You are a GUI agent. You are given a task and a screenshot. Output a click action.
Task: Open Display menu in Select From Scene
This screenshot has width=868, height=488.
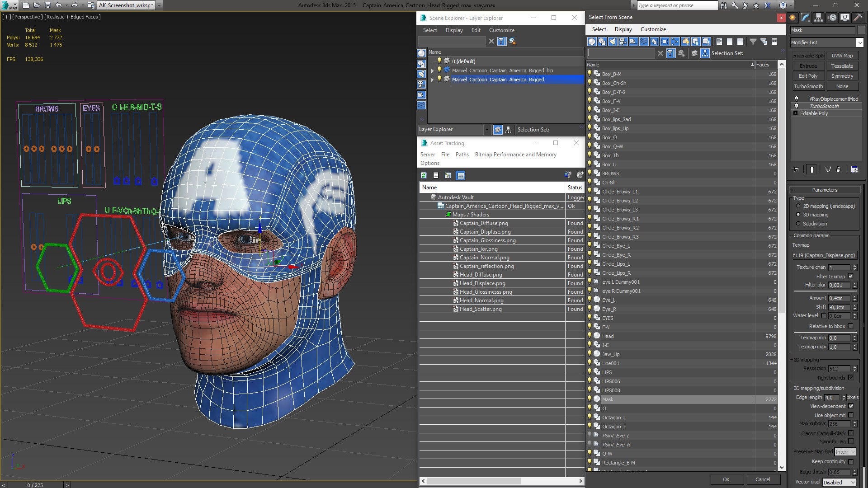(623, 29)
